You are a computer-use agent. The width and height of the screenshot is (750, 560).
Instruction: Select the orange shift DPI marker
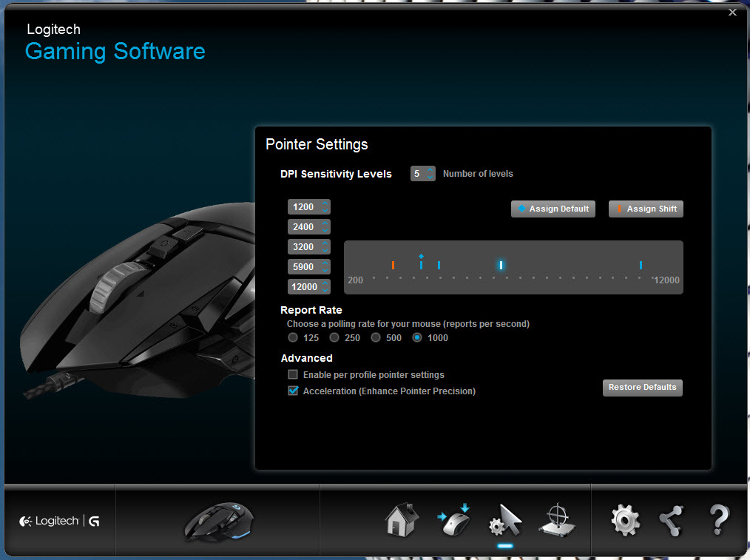[393, 265]
